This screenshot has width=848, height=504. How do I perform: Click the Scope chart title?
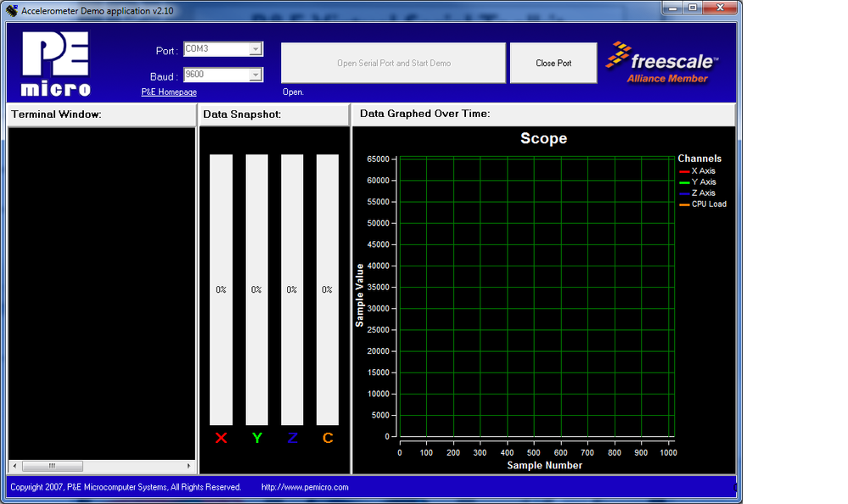click(x=543, y=138)
